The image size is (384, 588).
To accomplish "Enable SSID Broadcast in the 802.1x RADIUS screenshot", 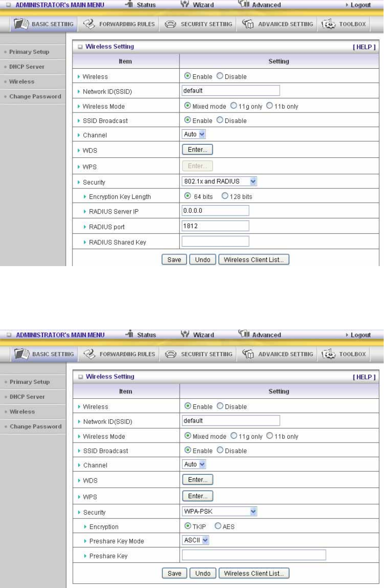I will [x=187, y=120].
